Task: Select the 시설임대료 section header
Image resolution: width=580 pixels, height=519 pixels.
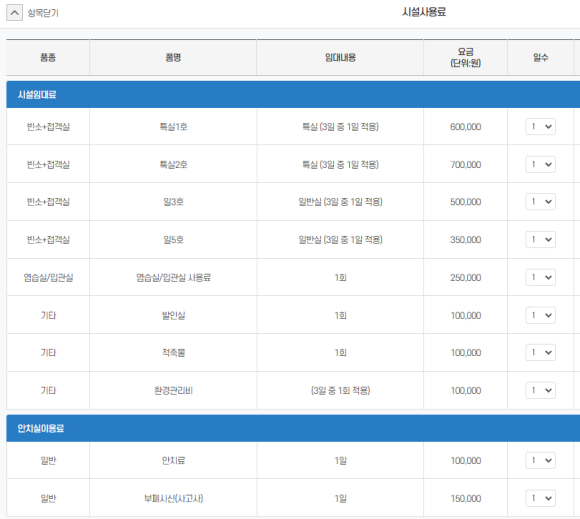Action: tap(293, 95)
